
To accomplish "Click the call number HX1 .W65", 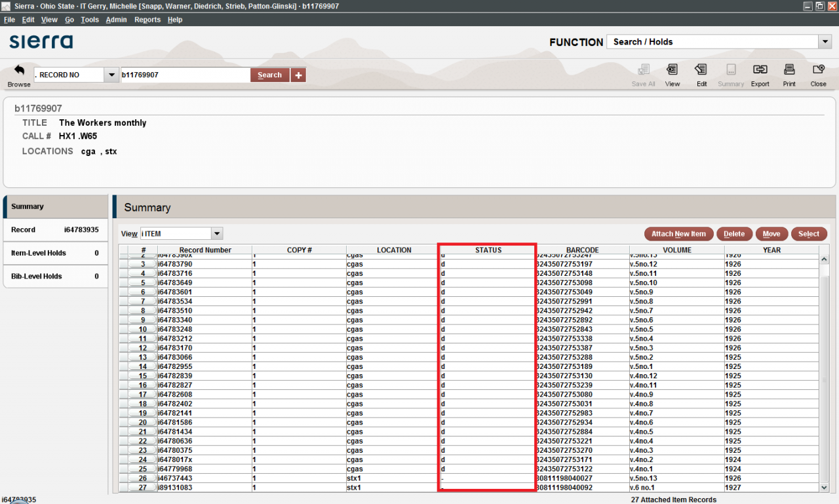I will (78, 136).
